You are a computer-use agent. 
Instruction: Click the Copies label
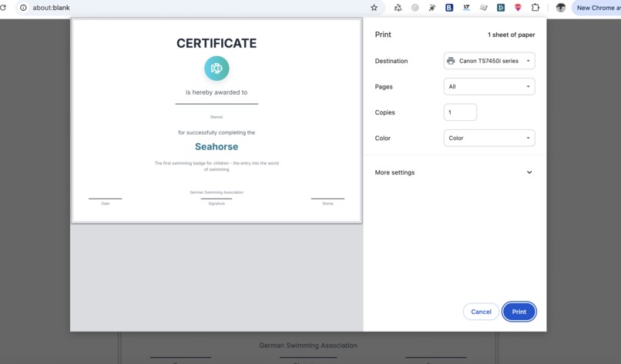tap(385, 112)
